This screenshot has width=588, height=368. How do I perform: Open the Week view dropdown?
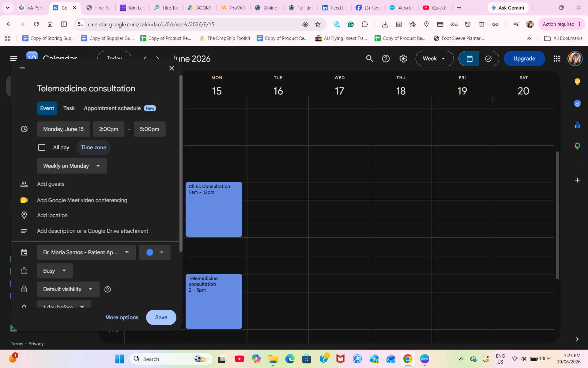[434, 59]
